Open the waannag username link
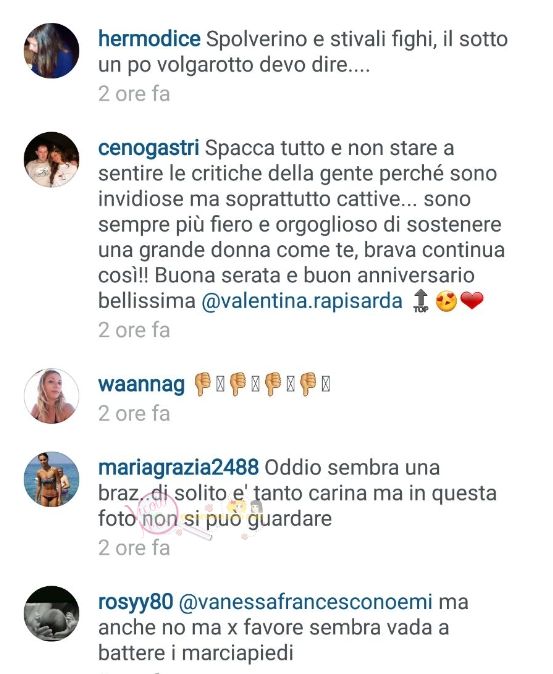The image size is (553, 674). [141, 385]
